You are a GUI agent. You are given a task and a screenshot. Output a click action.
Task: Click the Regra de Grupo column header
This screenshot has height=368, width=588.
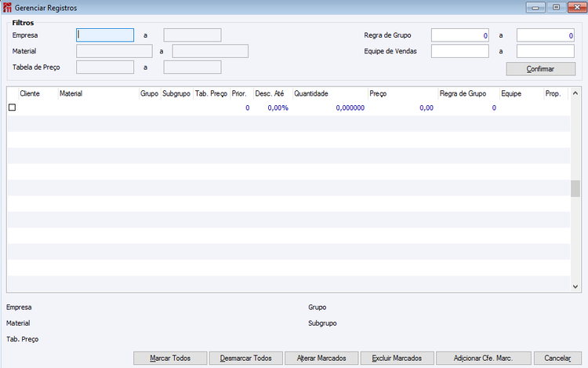point(469,94)
